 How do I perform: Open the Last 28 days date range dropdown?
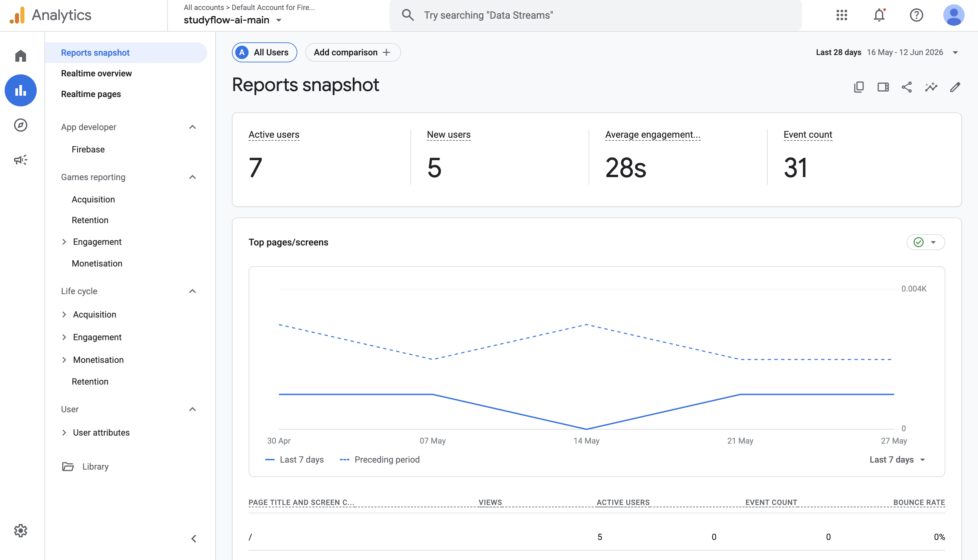[x=887, y=52]
